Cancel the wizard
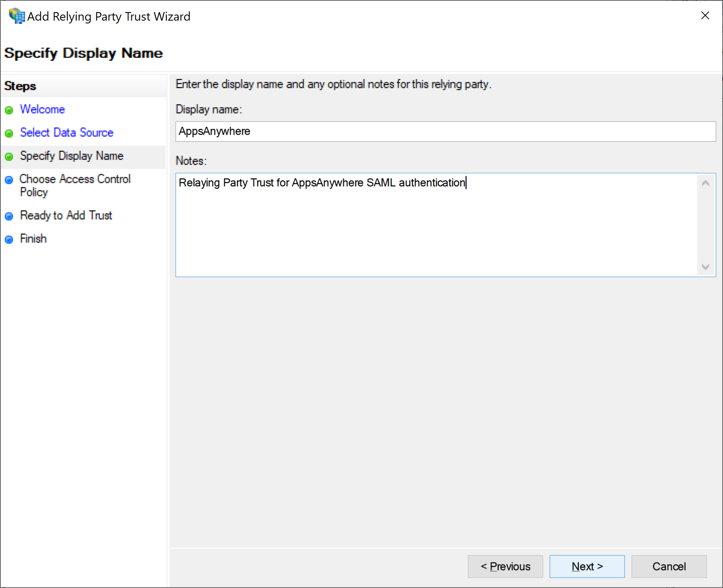The width and height of the screenshot is (723, 588). [669, 567]
